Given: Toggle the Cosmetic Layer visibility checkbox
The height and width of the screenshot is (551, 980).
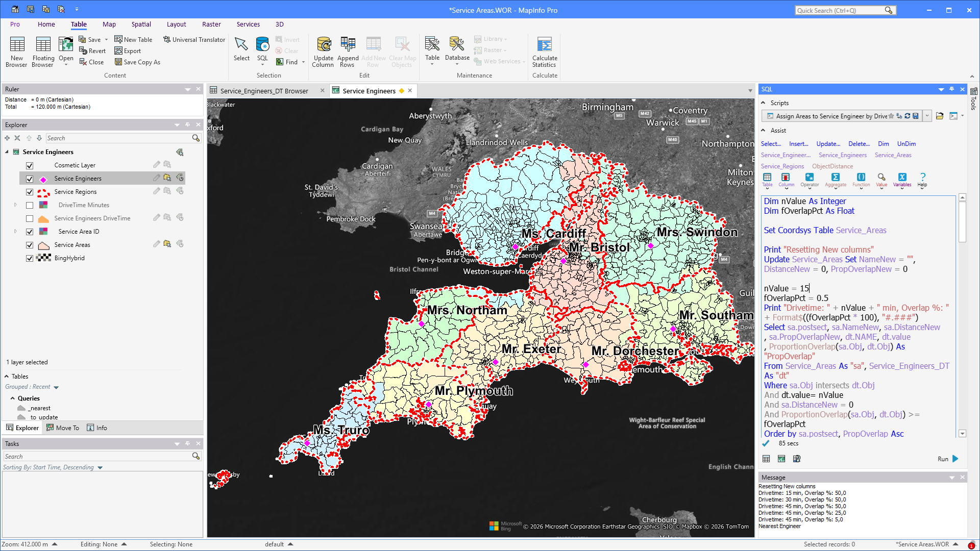Looking at the screenshot, I should click(30, 165).
